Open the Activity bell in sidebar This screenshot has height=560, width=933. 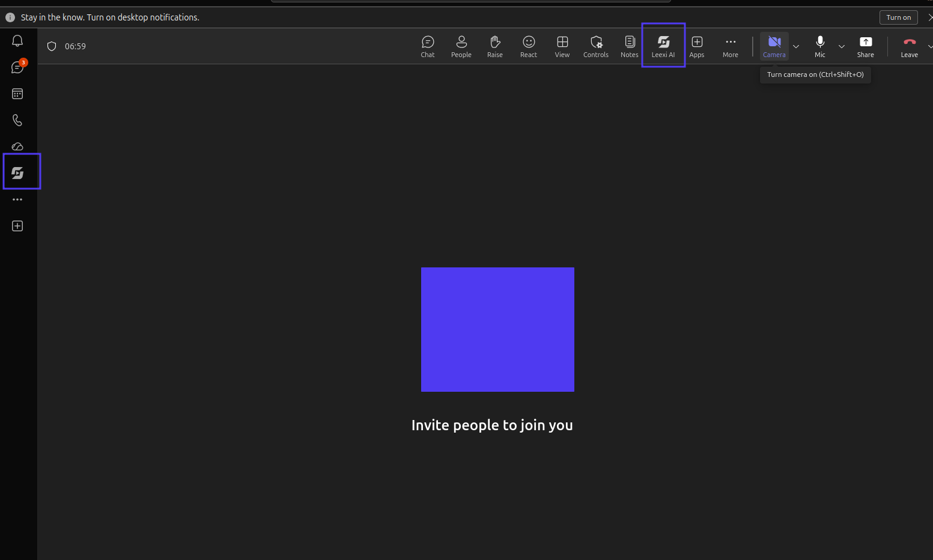coord(17,41)
